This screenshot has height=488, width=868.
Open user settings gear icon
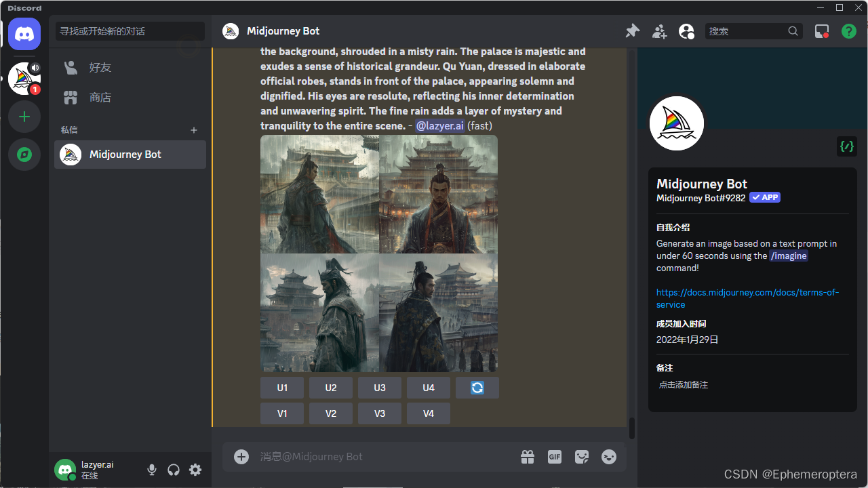[195, 470]
